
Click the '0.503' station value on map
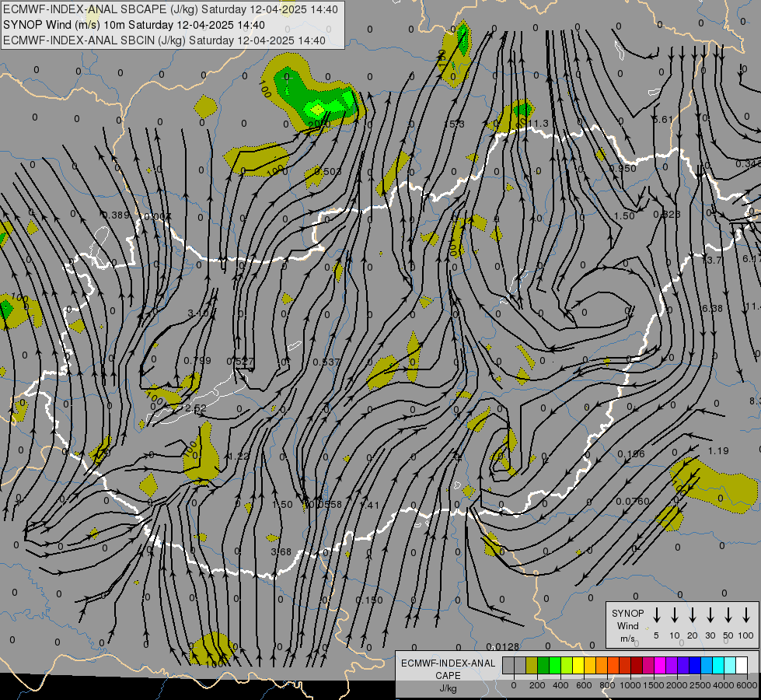[x=328, y=171]
